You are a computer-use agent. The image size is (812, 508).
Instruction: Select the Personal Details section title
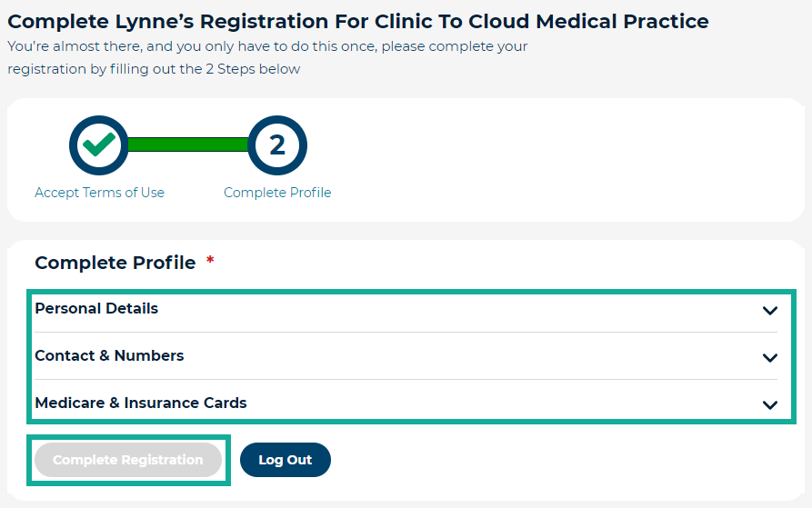(96, 309)
